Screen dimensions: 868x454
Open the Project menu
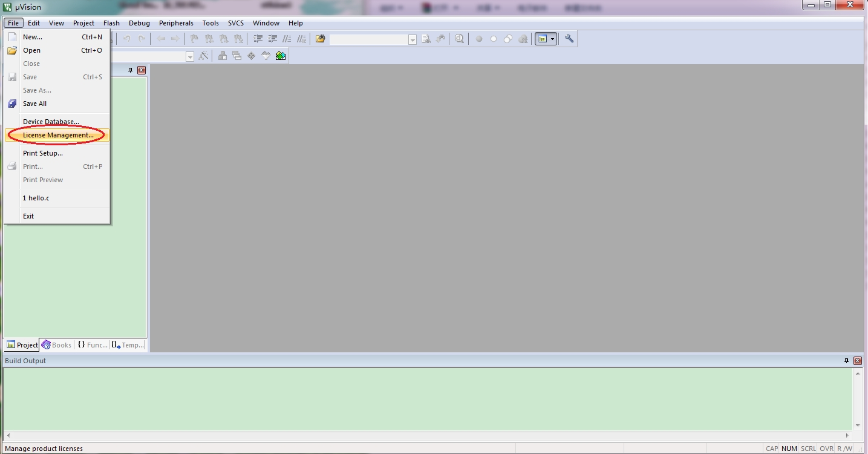pyautogui.click(x=83, y=23)
